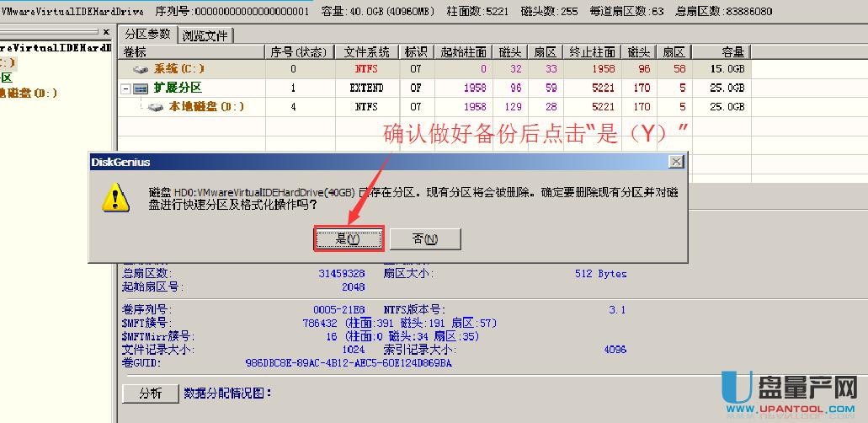Switch to the 分区参数 tab
Viewport: 868px width, 423px height.
147,35
